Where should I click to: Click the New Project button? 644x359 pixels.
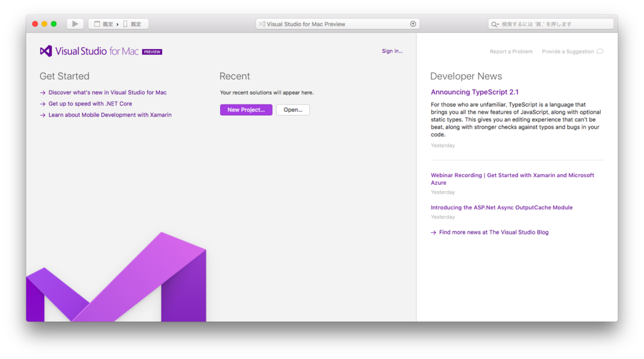point(246,109)
